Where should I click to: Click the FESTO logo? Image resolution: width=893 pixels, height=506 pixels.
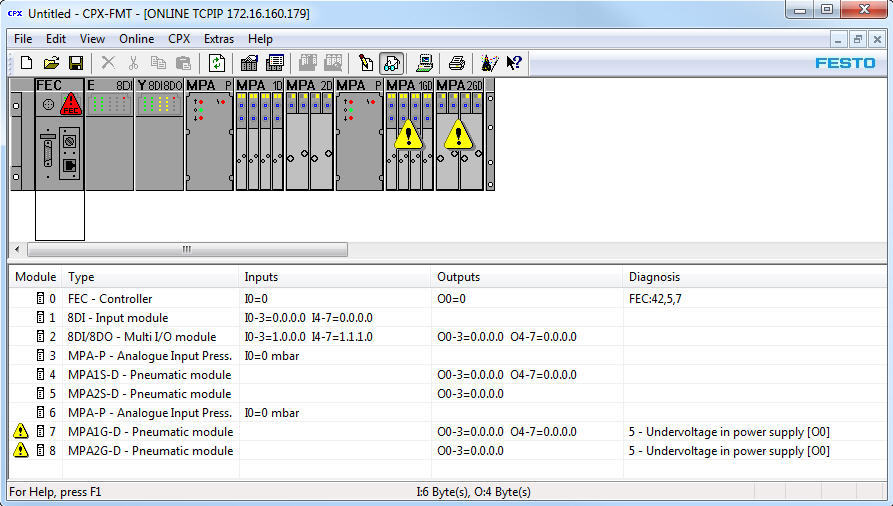pyautogui.click(x=845, y=63)
